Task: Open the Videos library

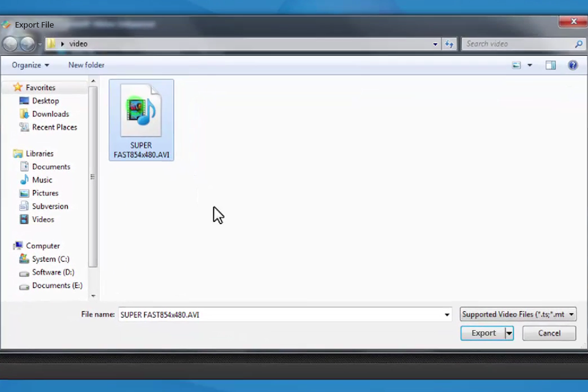Action: [x=43, y=219]
